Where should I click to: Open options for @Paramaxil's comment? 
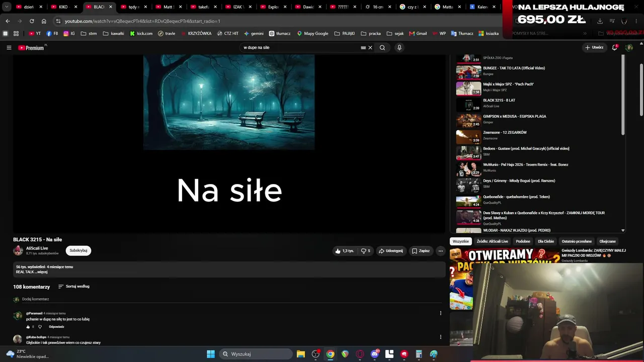pos(441,313)
